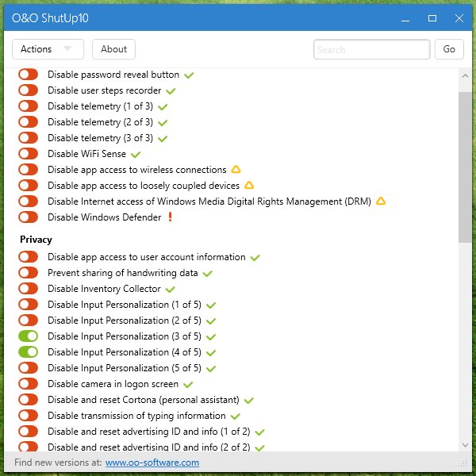
Task: Toggle Disable camera in logon screen switch
Action: pos(29,384)
